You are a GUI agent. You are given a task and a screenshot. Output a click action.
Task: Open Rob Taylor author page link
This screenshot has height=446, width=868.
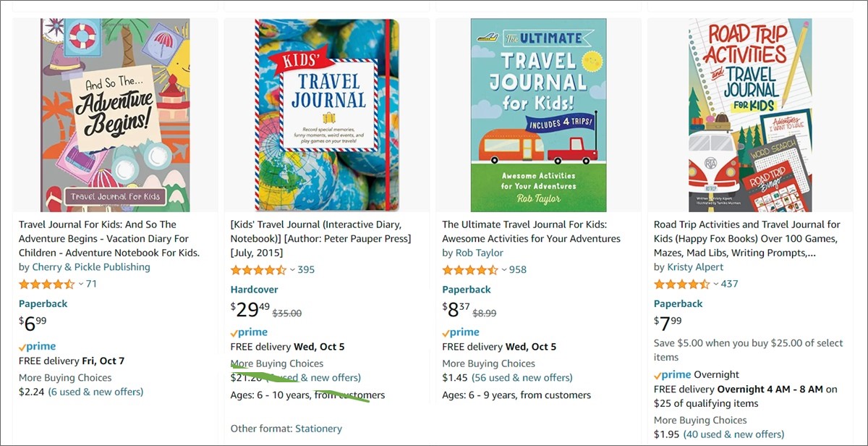click(x=480, y=253)
